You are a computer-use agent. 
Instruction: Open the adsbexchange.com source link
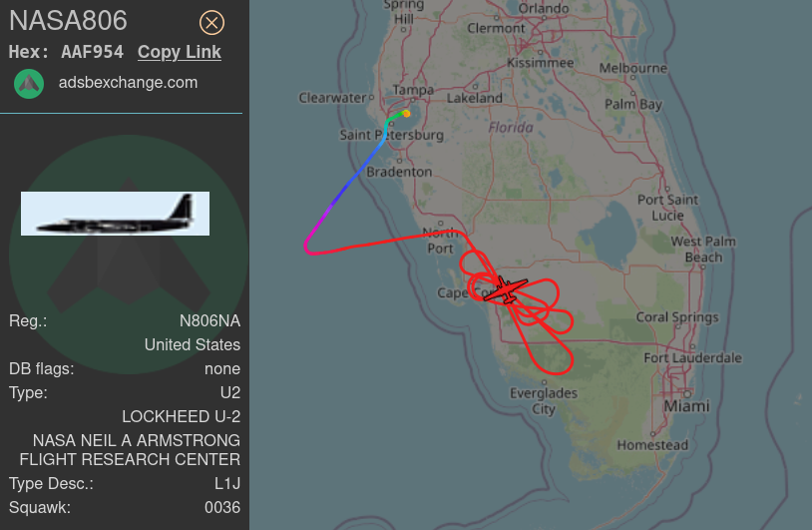[128, 83]
